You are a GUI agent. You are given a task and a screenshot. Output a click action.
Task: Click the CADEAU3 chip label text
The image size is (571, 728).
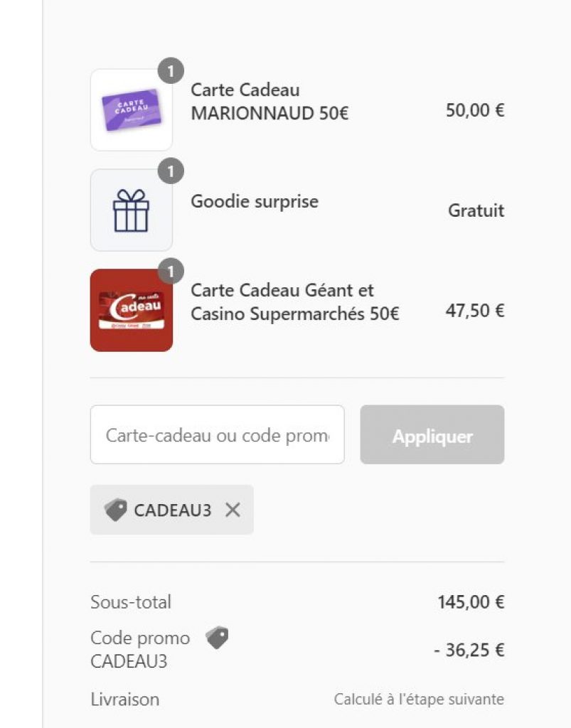coord(173,510)
